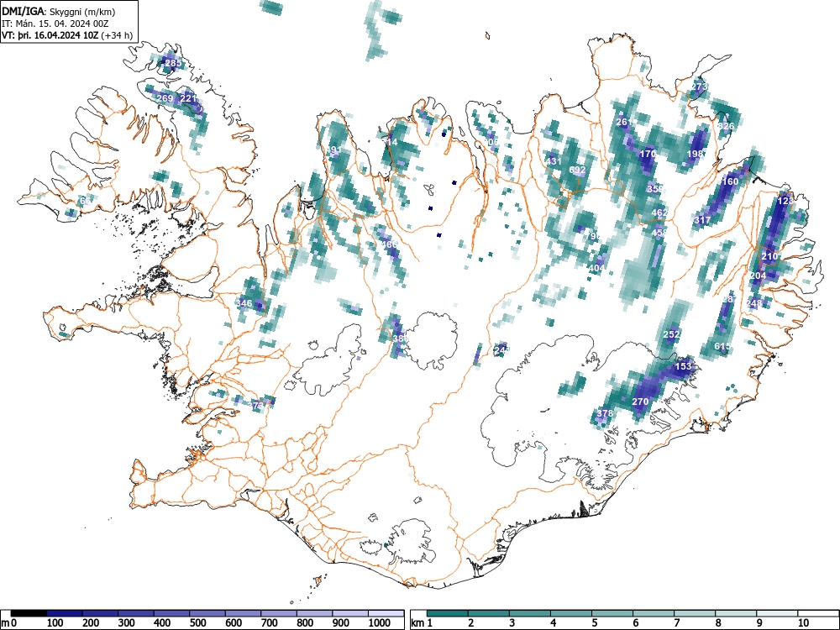Image resolution: width=840 pixels, height=630 pixels.
Task: Click the 170 visibility value on the map
Action: [648, 154]
